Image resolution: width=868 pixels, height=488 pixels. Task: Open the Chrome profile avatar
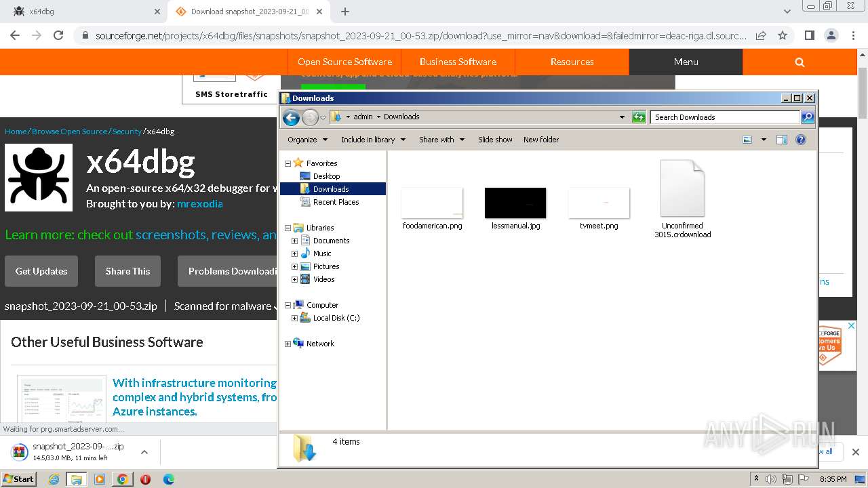pos(831,35)
